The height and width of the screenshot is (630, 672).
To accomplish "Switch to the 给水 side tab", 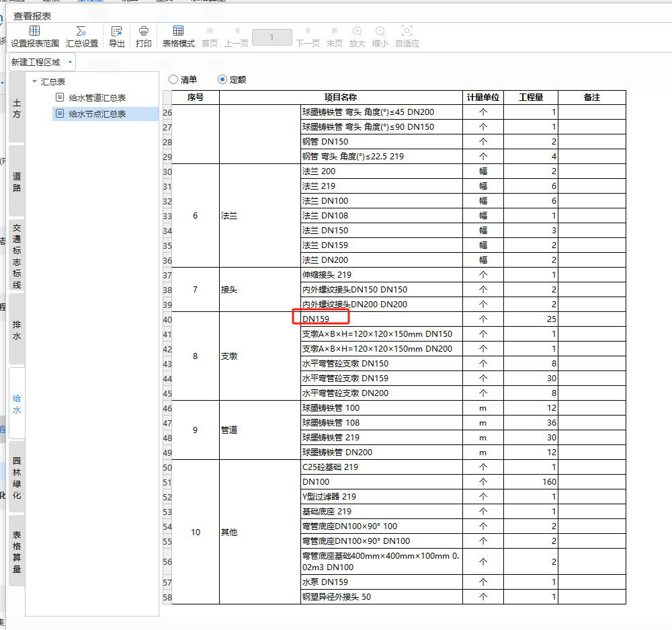I will point(17,404).
